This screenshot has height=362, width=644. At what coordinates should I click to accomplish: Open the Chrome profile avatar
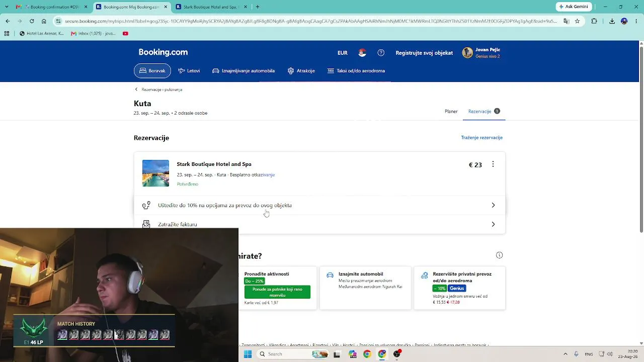point(624,21)
